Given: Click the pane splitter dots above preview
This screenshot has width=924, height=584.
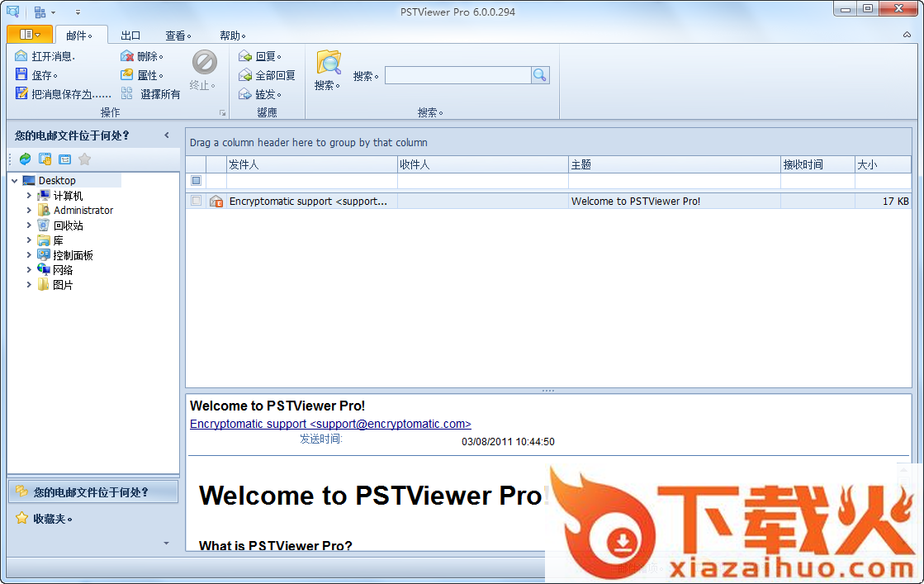Looking at the screenshot, I should (548, 391).
